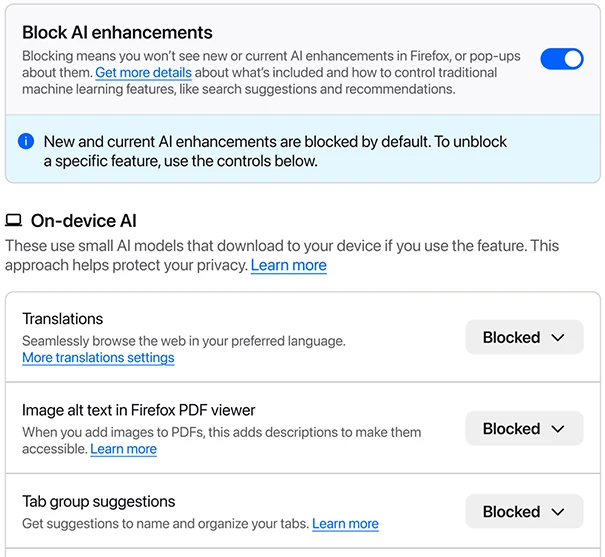Open Learn more link for tab group suggestions
Image resolution: width=605 pixels, height=557 pixels.
[345, 523]
